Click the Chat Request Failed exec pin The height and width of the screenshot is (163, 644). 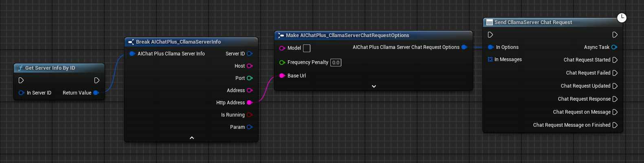(x=615, y=73)
